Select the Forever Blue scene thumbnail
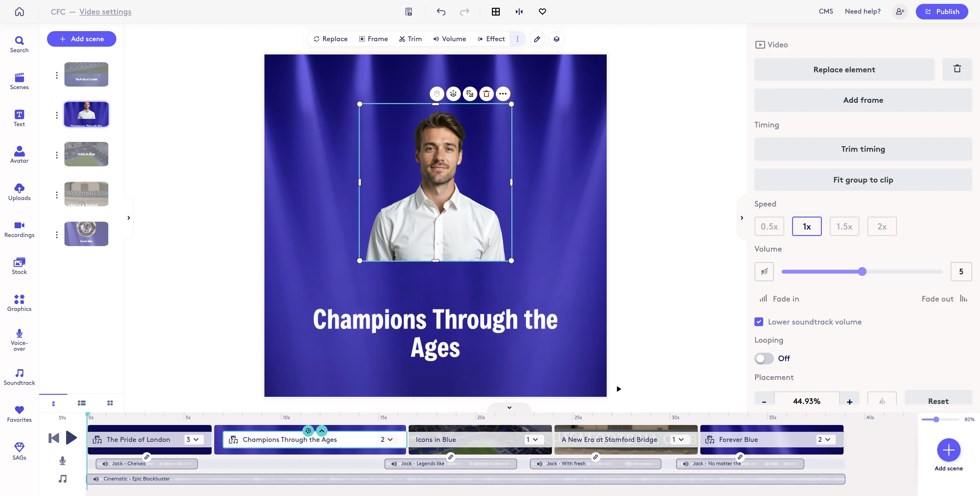Viewport: 980px width, 496px height. pos(86,233)
